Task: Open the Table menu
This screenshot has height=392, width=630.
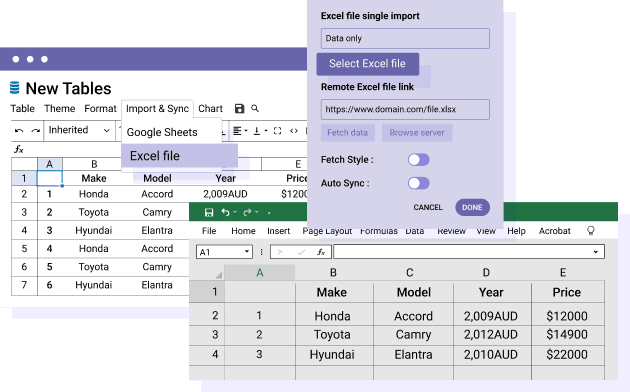Action: (22, 108)
